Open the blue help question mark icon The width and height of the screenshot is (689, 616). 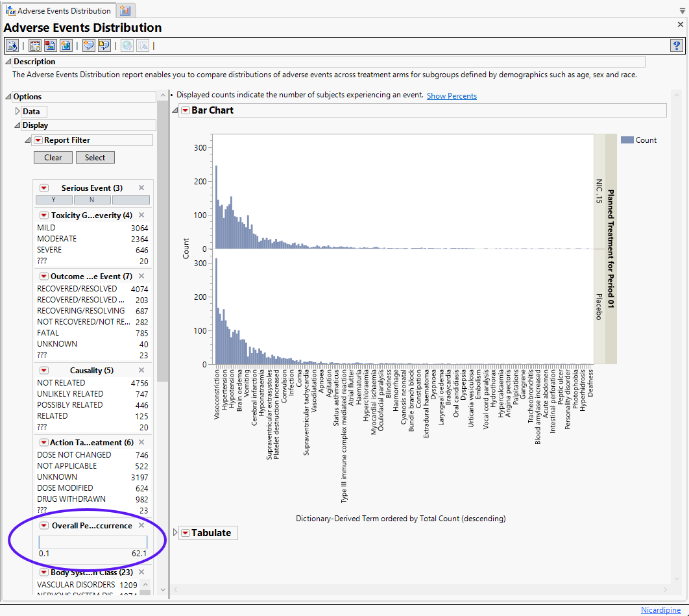[676, 45]
